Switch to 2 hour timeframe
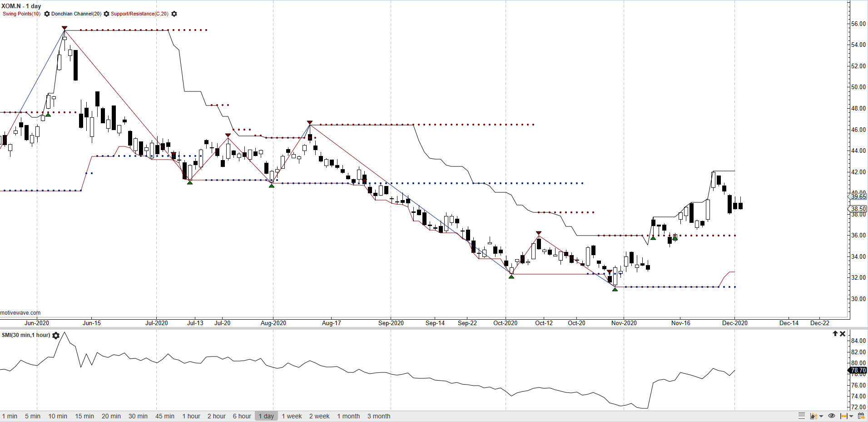The image size is (868, 422). [x=217, y=416]
